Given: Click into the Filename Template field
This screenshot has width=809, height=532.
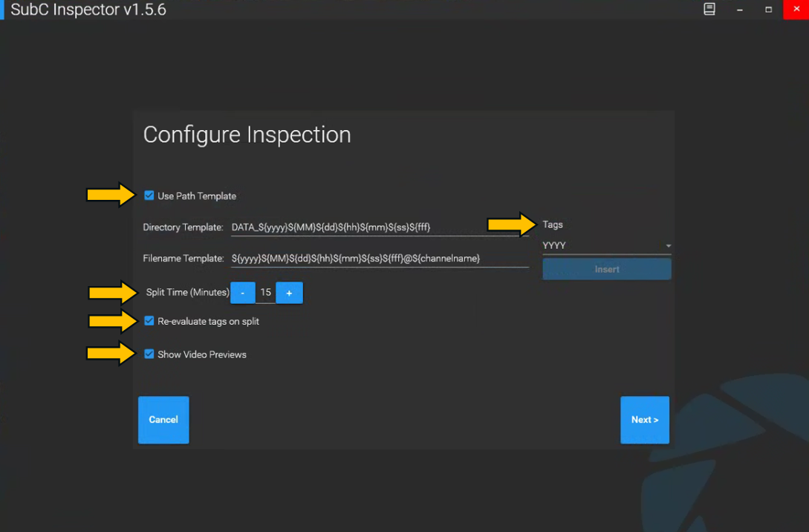Looking at the screenshot, I should pos(379,259).
